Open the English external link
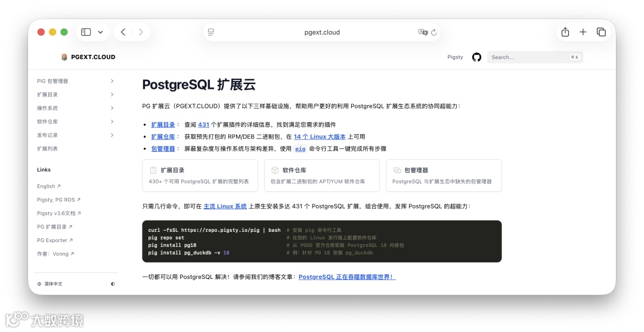This screenshot has width=644, height=332. click(48, 186)
